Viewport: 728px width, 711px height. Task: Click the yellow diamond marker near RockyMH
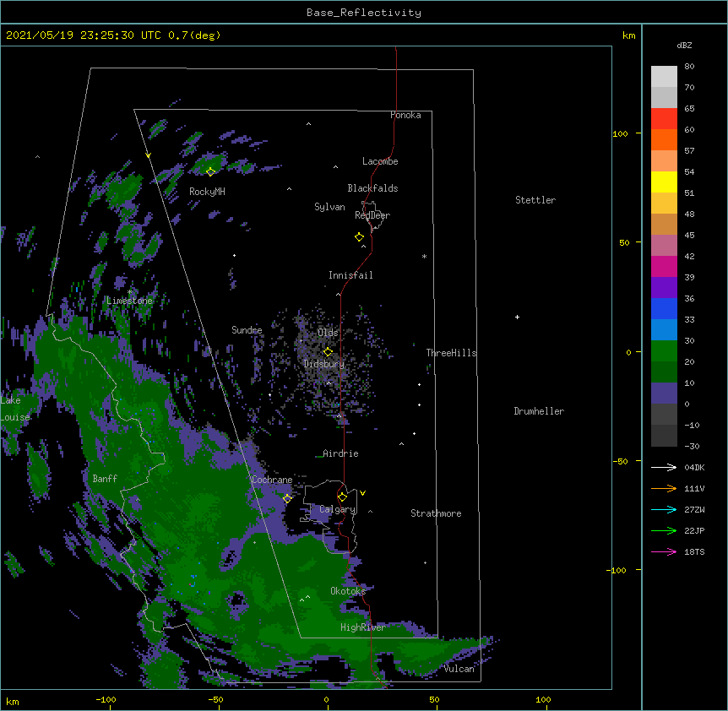(210, 171)
